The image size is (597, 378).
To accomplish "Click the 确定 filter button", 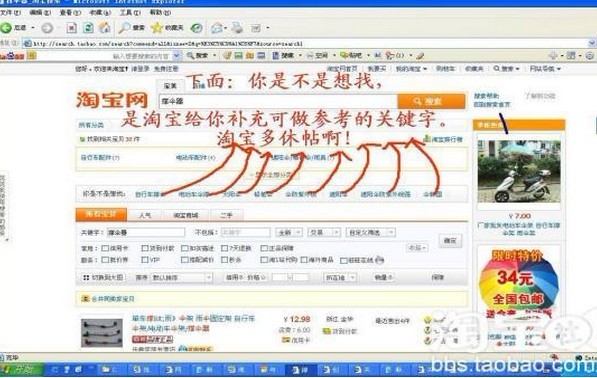I will point(450,241).
